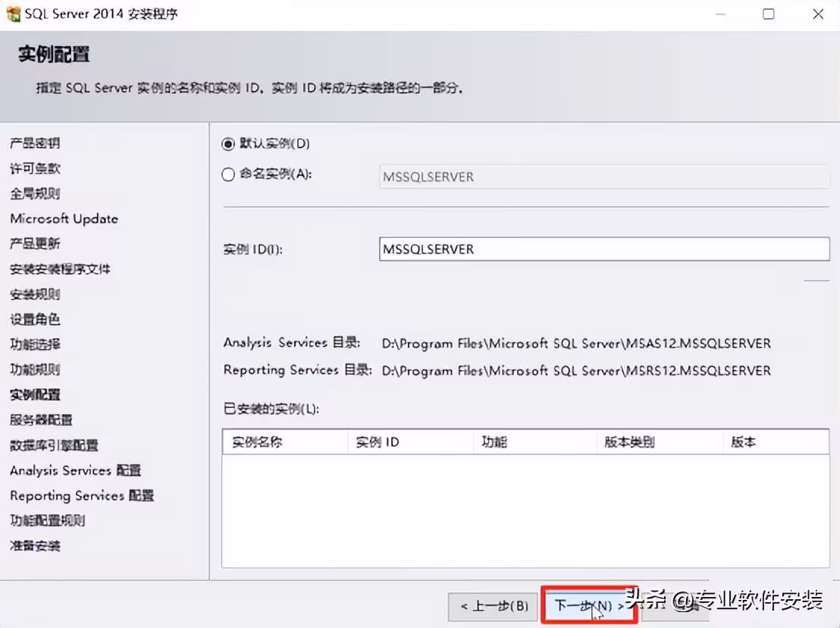Select the Analysis Services 配置 step
Viewport: 840px width, 628px height.
click(76, 470)
